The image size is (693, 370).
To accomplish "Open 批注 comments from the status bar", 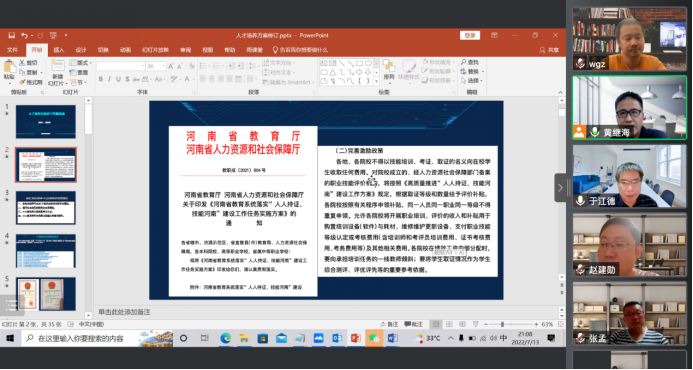I will point(413,324).
